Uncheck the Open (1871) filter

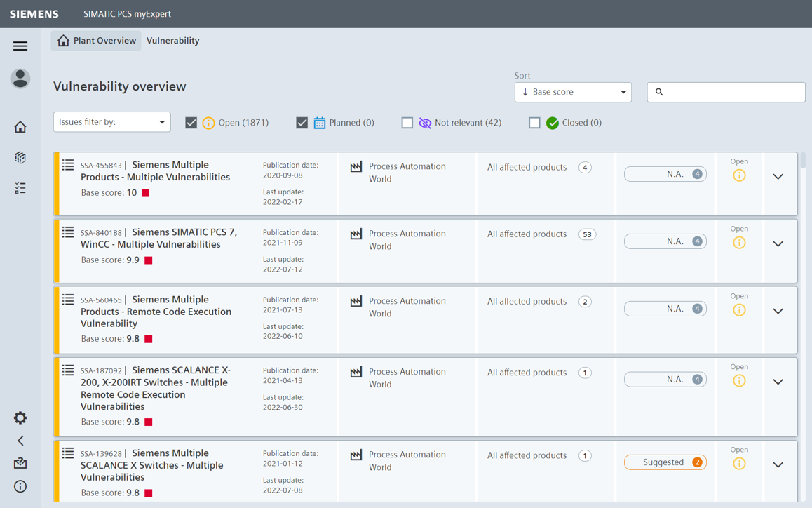click(191, 122)
